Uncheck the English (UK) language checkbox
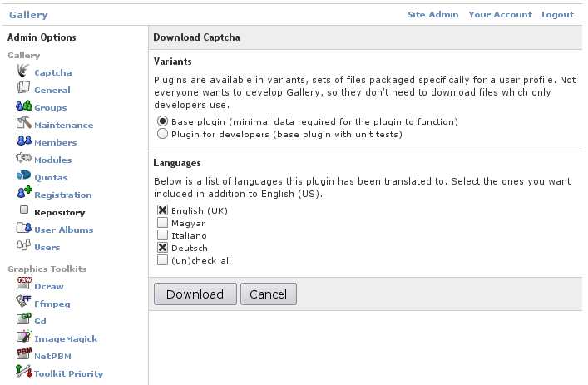This screenshot has width=588, height=385. [162, 210]
